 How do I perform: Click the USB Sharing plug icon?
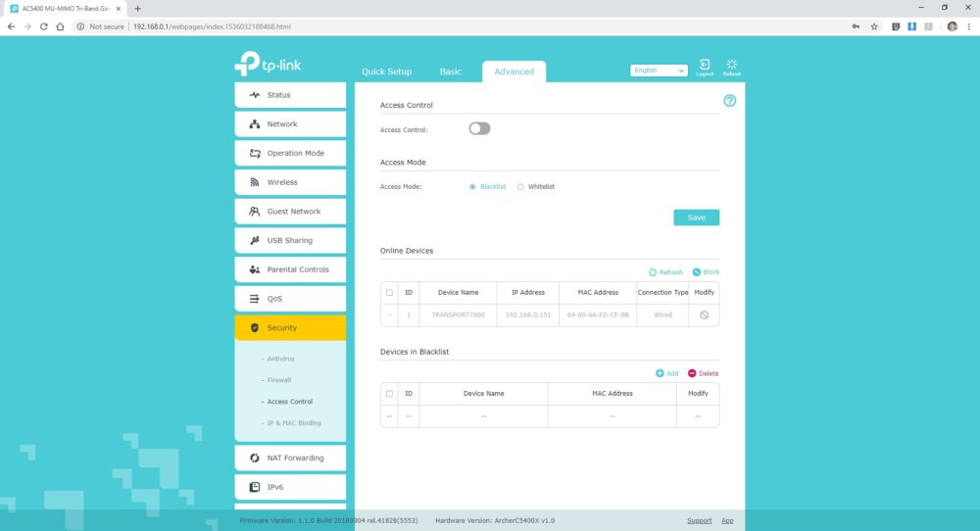point(255,240)
